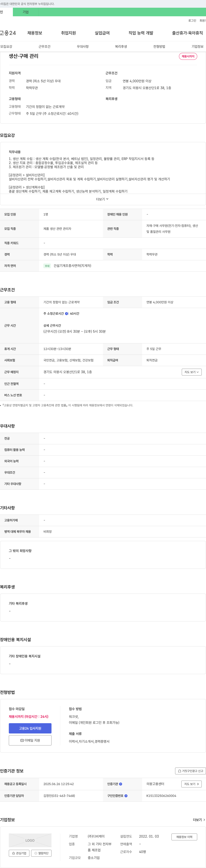This screenshot has width=206, height=868.
Task: Block viewing with 열람차단 button
Action: [x=41, y=853]
